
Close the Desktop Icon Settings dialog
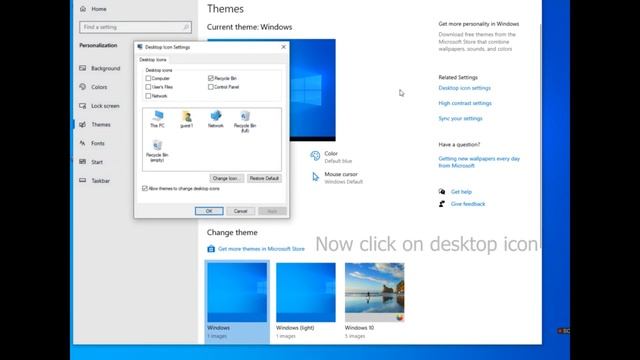[x=283, y=47]
